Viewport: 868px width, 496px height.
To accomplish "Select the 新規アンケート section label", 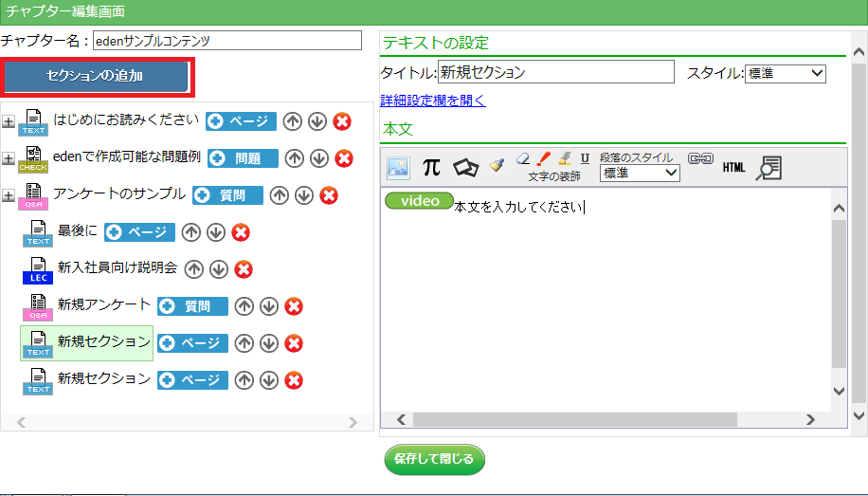I will point(104,304).
